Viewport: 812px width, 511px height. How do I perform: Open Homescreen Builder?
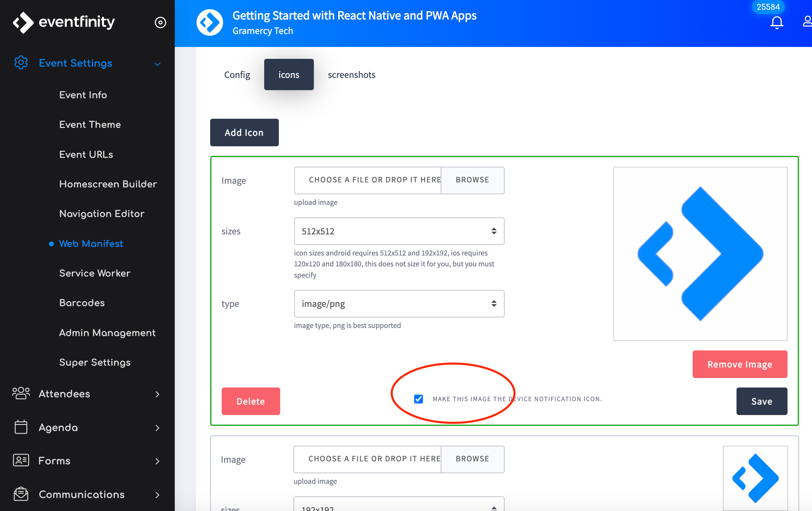[x=108, y=184]
